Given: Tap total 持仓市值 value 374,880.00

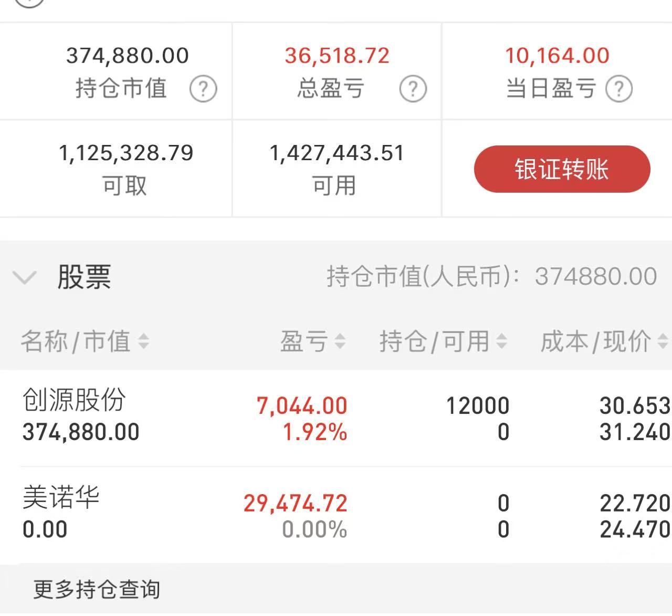Looking at the screenshot, I should [x=127, y=56].
